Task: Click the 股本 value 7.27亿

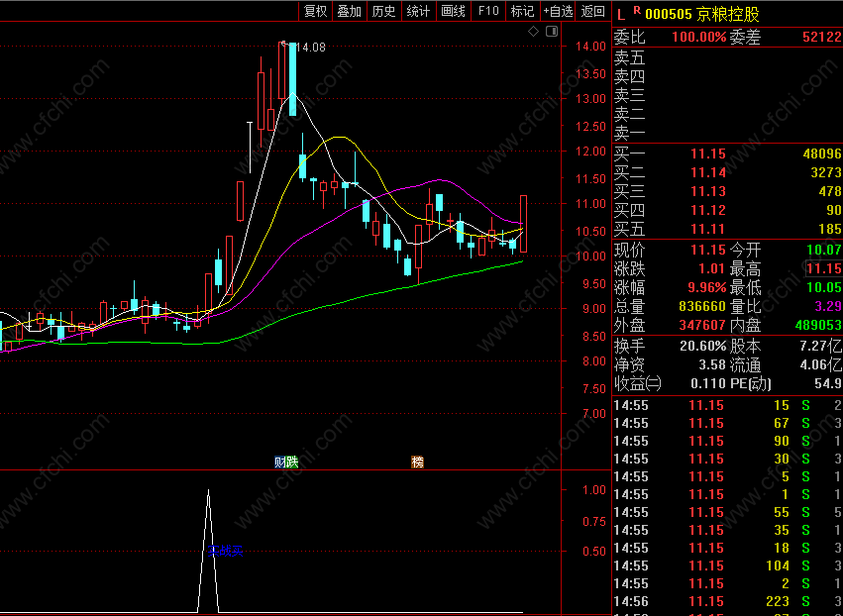Action: tap(821, 346)
